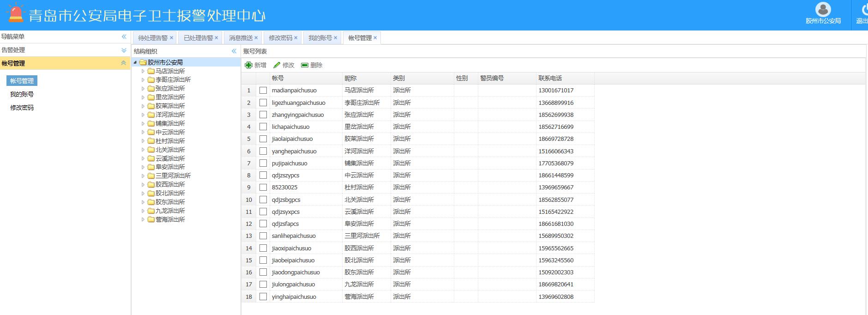Close the 修改密码 tab
This screenshot has height=315, width=868.
pyautogui.click(x=295, y=38)
